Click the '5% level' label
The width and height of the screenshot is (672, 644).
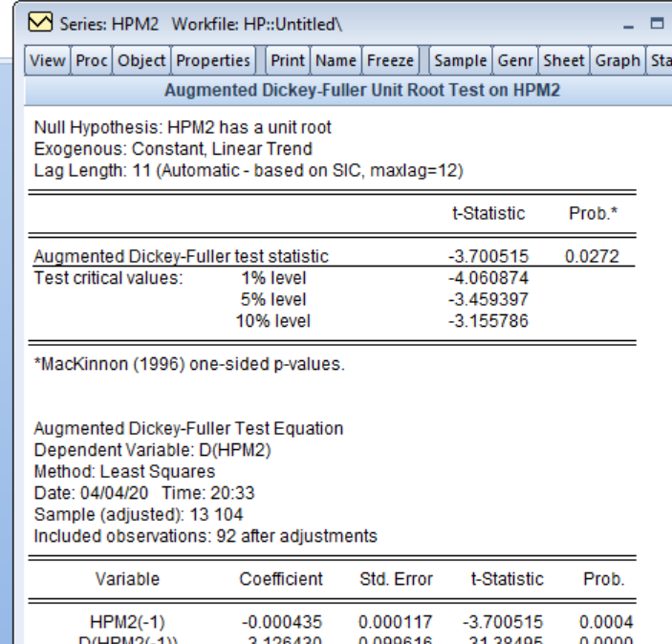(x=273, y=299)
